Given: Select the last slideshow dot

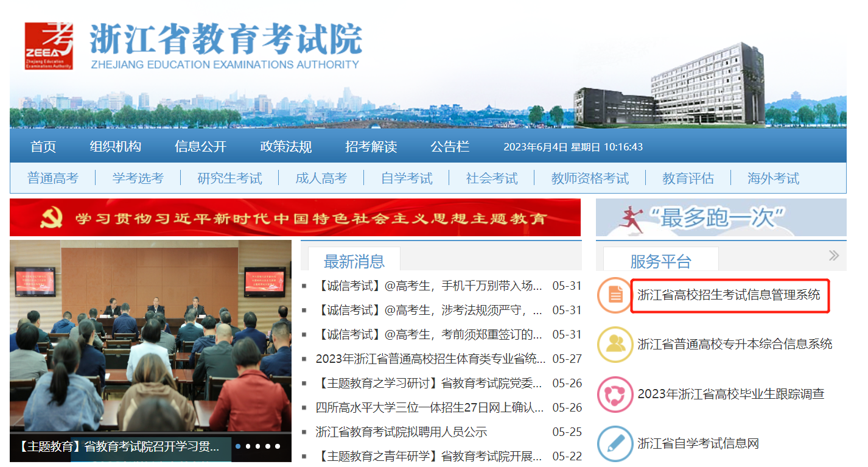Looking at the screenshot, I should [x=278, y=446].
